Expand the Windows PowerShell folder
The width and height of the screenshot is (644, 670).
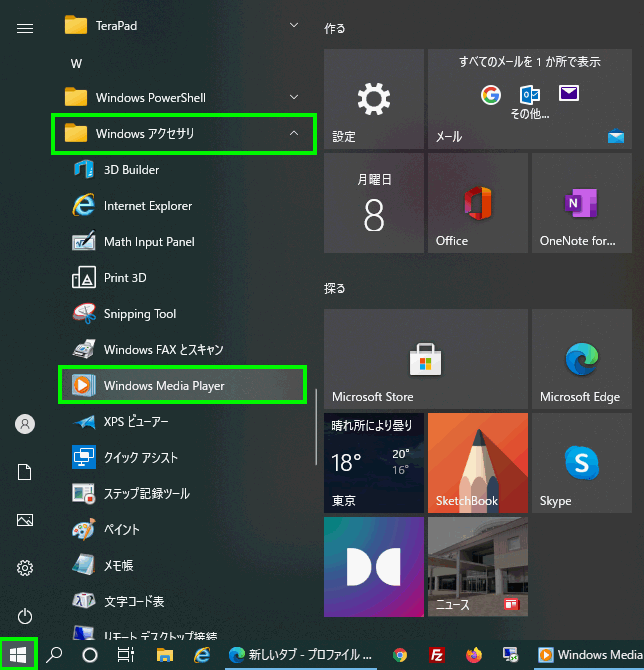click(182, 97)
